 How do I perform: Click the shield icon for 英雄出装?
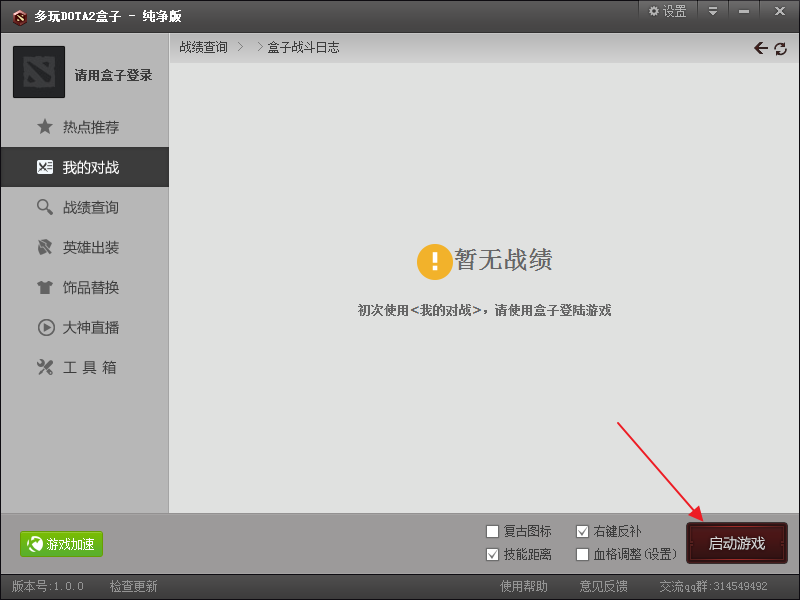coord(45,247)
